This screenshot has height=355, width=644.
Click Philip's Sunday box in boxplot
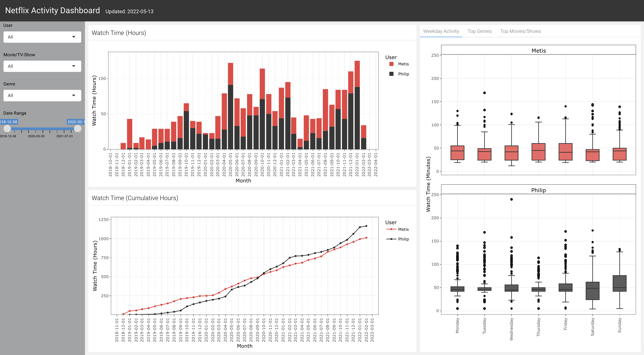[620, 283]
